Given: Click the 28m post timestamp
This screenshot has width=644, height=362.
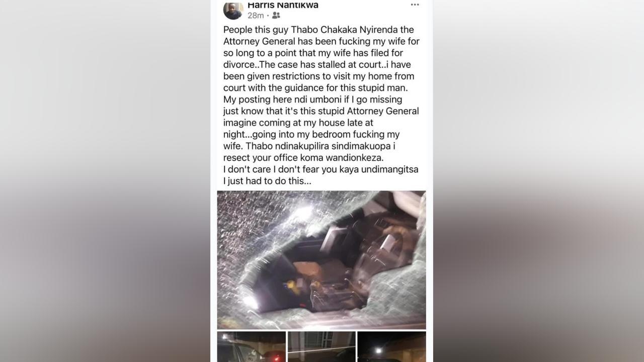Looking at the screenshot, I should [256, 16].
